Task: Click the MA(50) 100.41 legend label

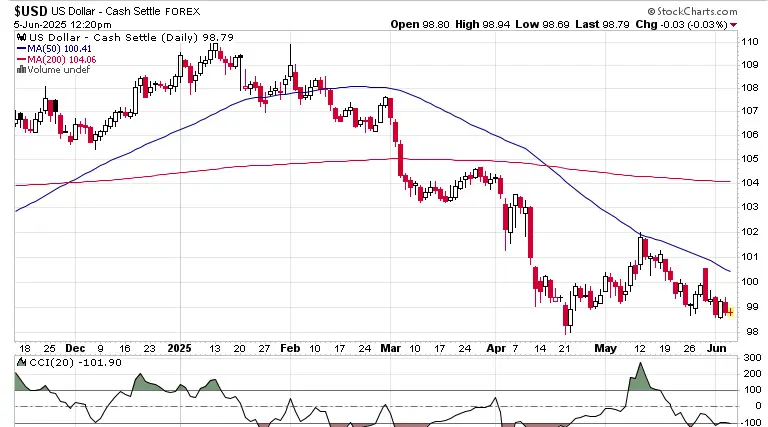Action: point(59,48)
